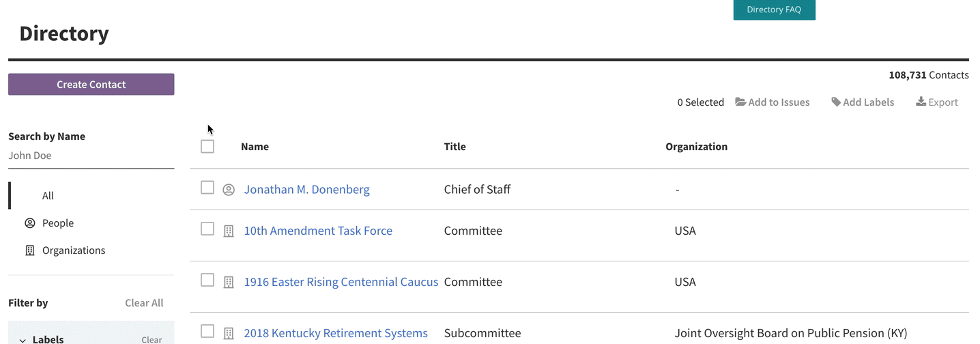Check the box for Jonathan M. Donenberg
This screenshot has width=980, height=344.
pyautogui.click(x=207, y=188)
